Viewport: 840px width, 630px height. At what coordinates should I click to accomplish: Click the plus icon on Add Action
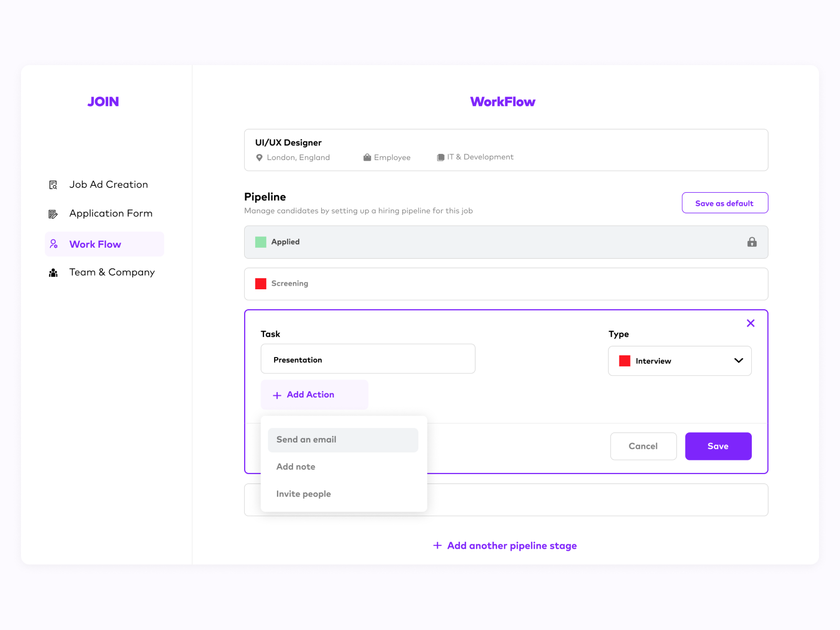tap(276, 394)
